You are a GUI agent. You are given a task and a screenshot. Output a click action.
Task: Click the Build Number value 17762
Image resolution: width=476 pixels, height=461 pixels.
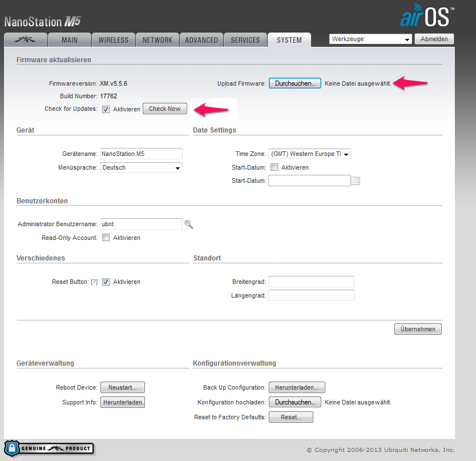(x=108, y=96)
